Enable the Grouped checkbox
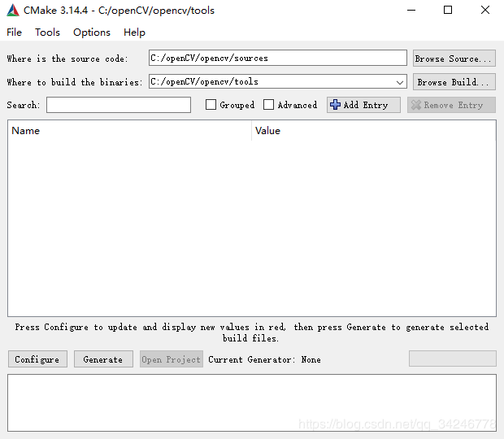The width and height of the screenshot is (504, 439). pos(211,105)
